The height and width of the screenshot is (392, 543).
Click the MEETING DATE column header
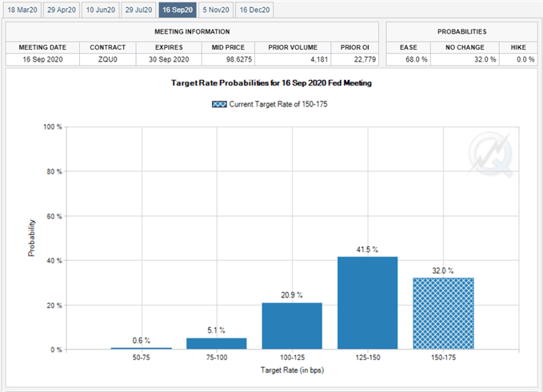coord(42,47)
